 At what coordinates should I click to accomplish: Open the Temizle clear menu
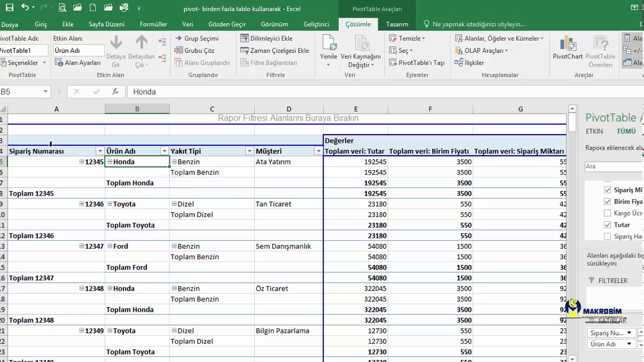coord(407,39)
